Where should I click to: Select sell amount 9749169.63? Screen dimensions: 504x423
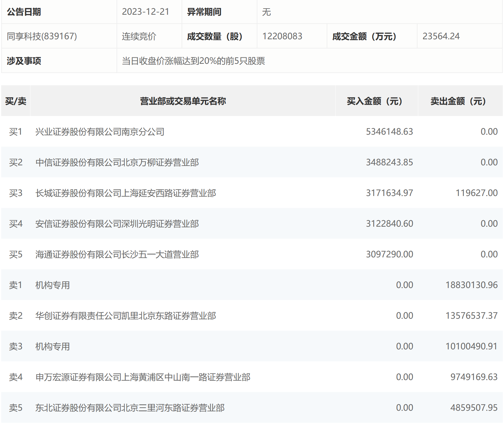[x=474, y=377]
